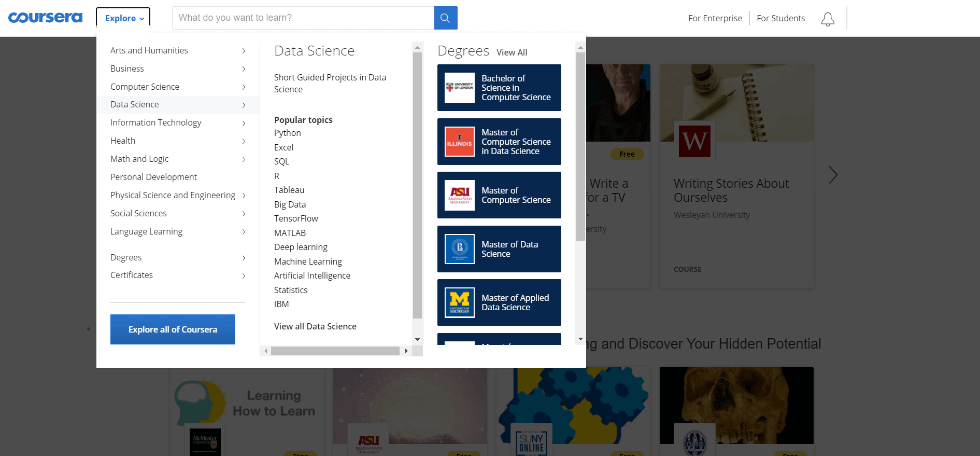This screenshot has width=980, height=456.
Task: Click the Coursera logo
Action: click(45, 18)
